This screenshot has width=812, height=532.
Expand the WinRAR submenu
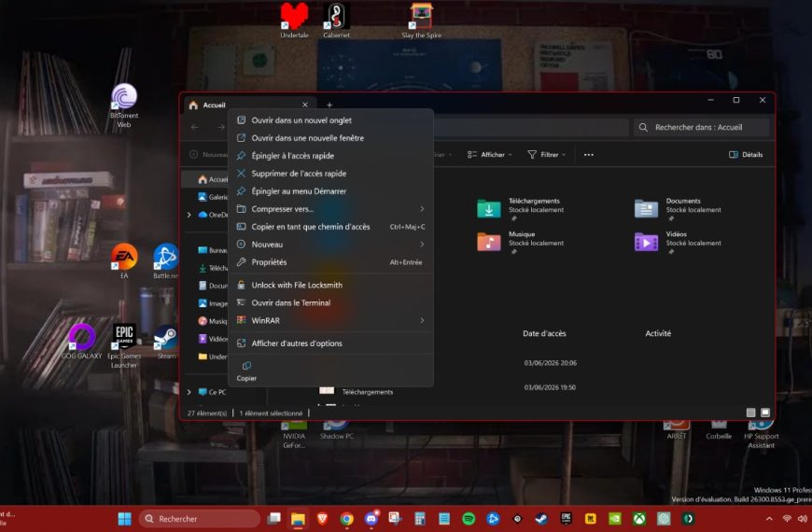coord(330,320)
